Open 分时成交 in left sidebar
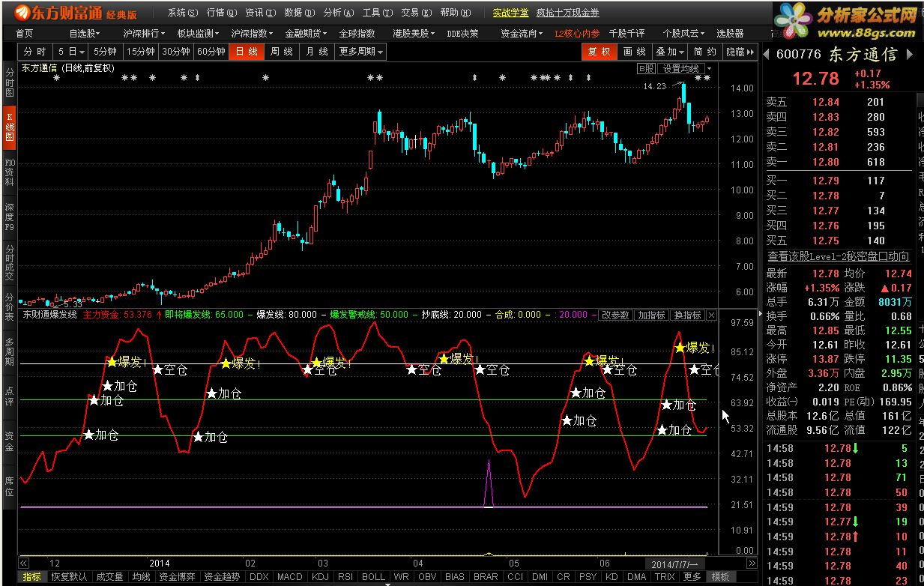This screenshot has height=586, width=924. point(9,262)
